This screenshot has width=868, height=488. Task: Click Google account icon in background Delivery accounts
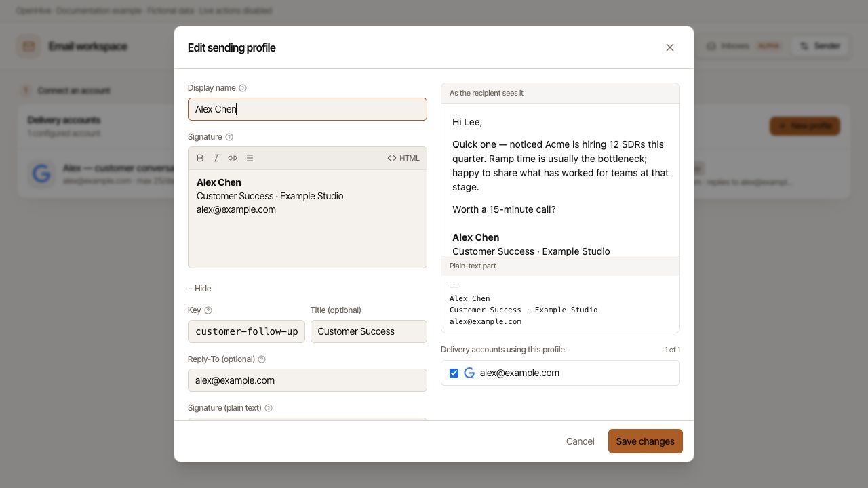click(41, 174)
